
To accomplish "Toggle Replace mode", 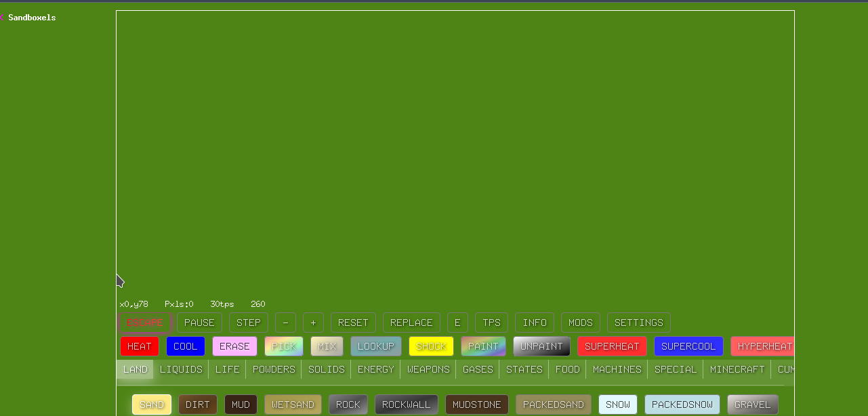I will pyautogui.click(x=411, y=323).
